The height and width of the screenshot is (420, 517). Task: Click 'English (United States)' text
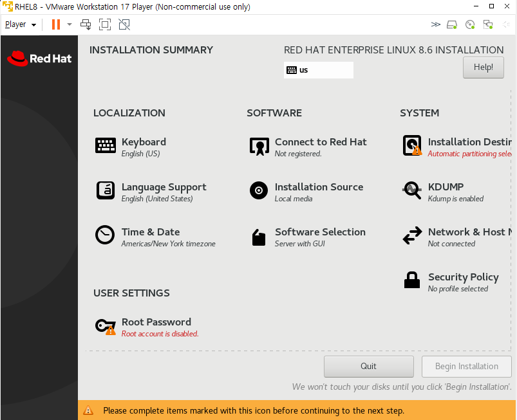(157, 199)
